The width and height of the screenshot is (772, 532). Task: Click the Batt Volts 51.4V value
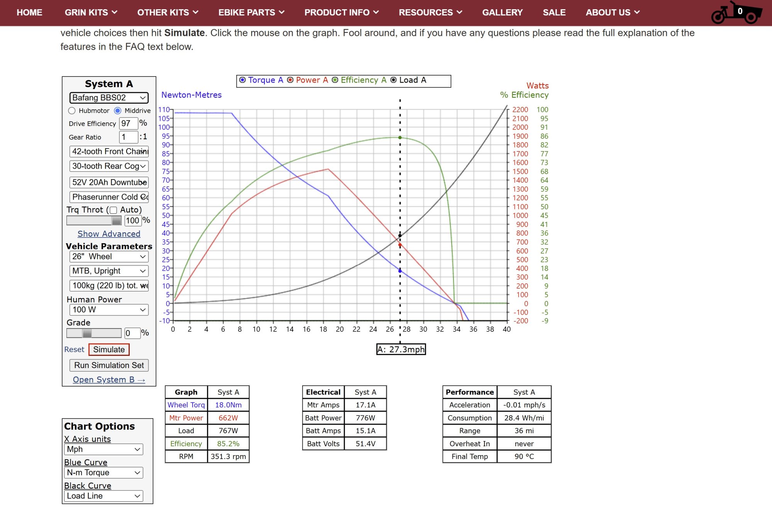[365, 444]
